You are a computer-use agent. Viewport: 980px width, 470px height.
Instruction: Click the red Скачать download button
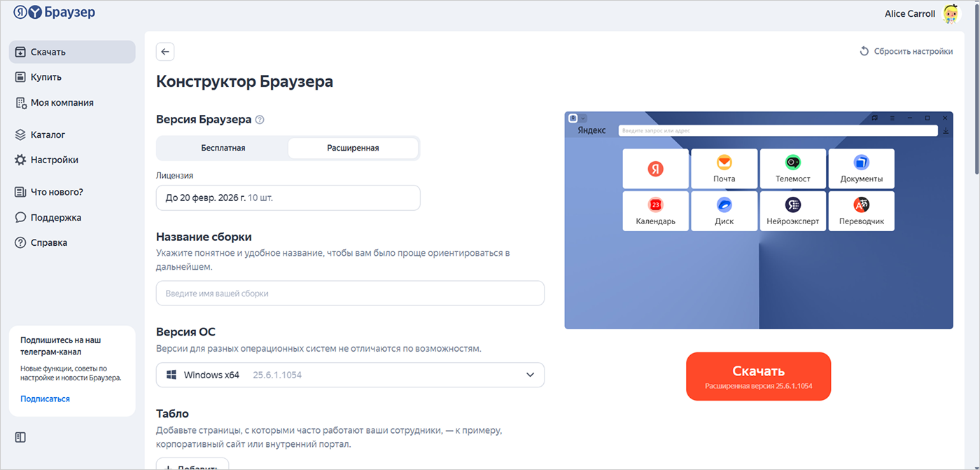tap(758, 376)
